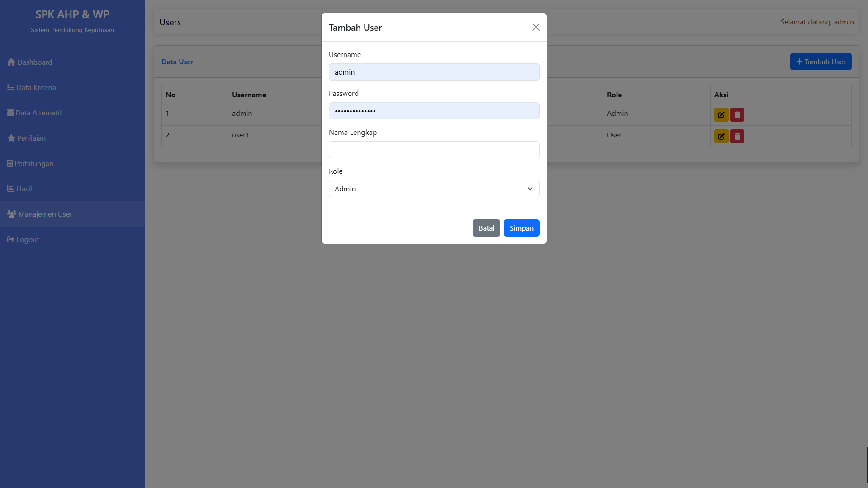The height and width of the screenshot is (488, 868).
Task: Open the Data Kriteria menu item
Action: [x=72, y=87]
